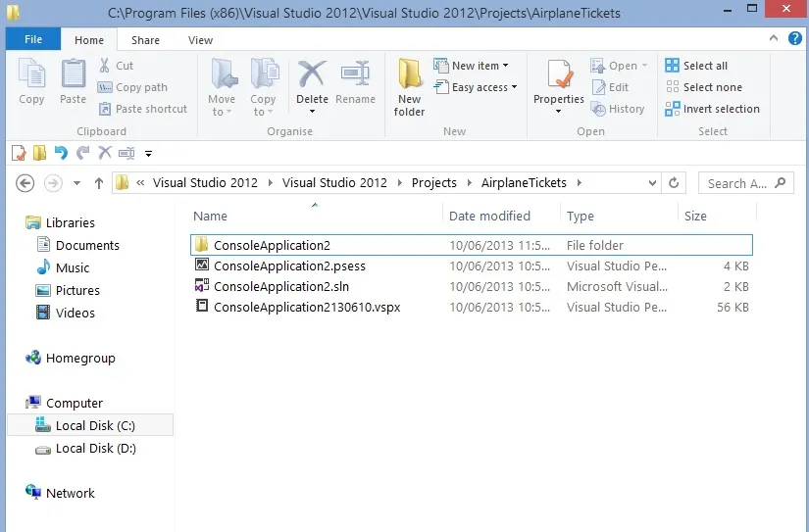Select the ConsoleApplication2 folder
Screen dimensions: 809x532
pyautogui.click(x=472, y=245)
